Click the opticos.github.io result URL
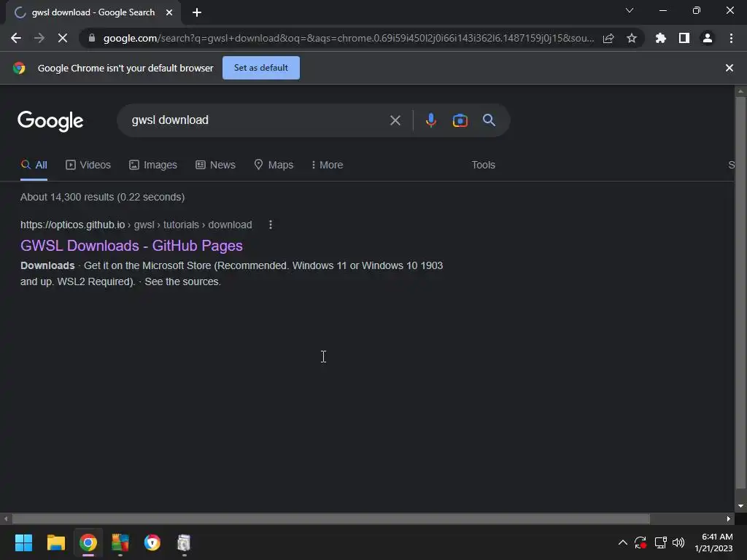The width and height of the screenshot is (747, 560). tap(136, 225)
